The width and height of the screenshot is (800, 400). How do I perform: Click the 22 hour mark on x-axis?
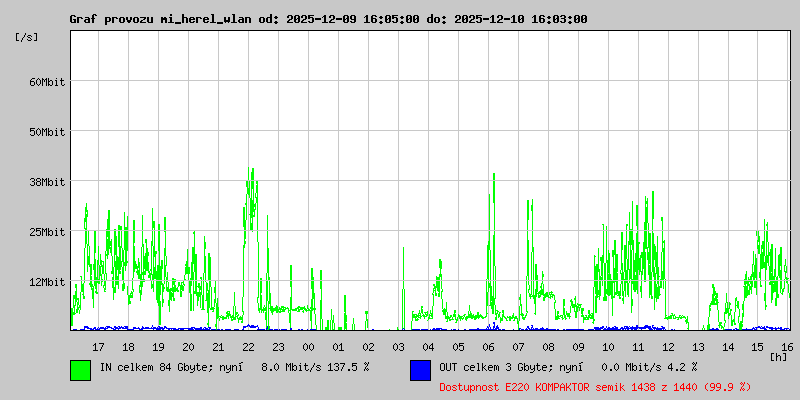click(x=248, y=347)
